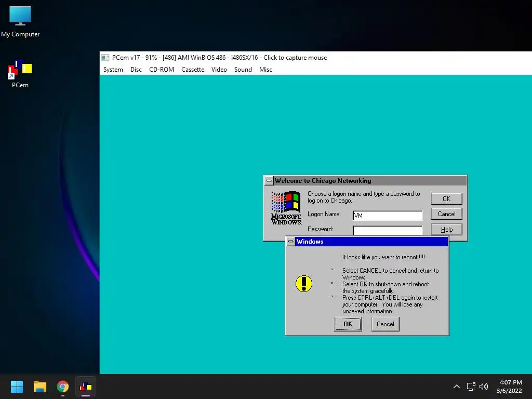Viewport: 532px width, 399px height.
Task: Open the Disc menu in PCem
Action: tap(136, 70)
